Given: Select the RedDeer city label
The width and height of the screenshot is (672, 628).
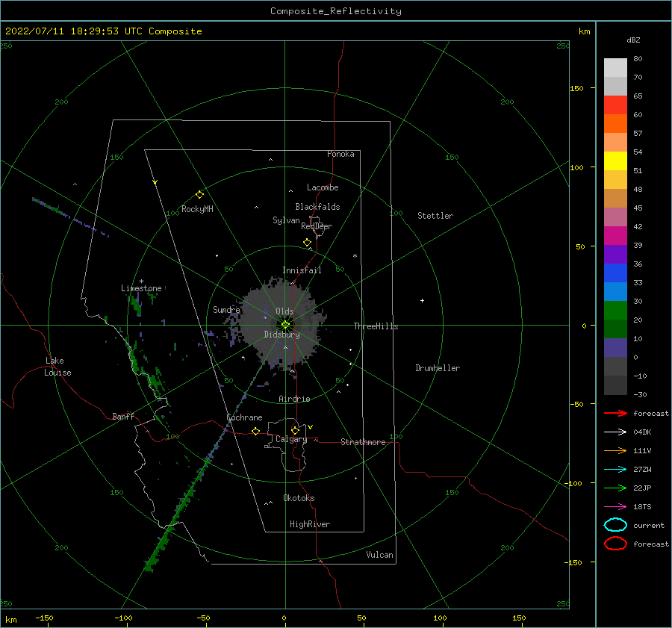Looking at the screenshot, I should [317, 226].
